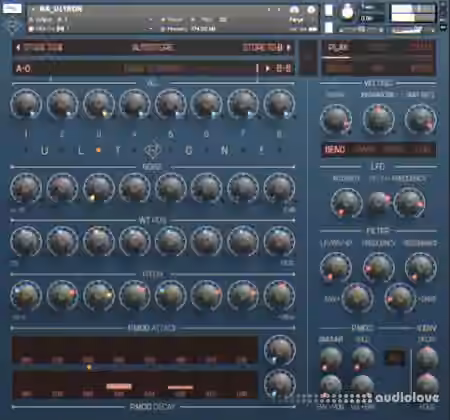Adjust the small center LFO knob
The height and width of the screenshot is (420, 450).
378,202
